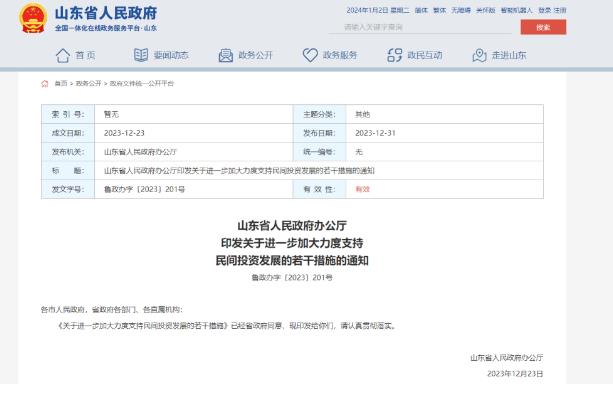Click the 发文字号 label cell

point(68,189)
